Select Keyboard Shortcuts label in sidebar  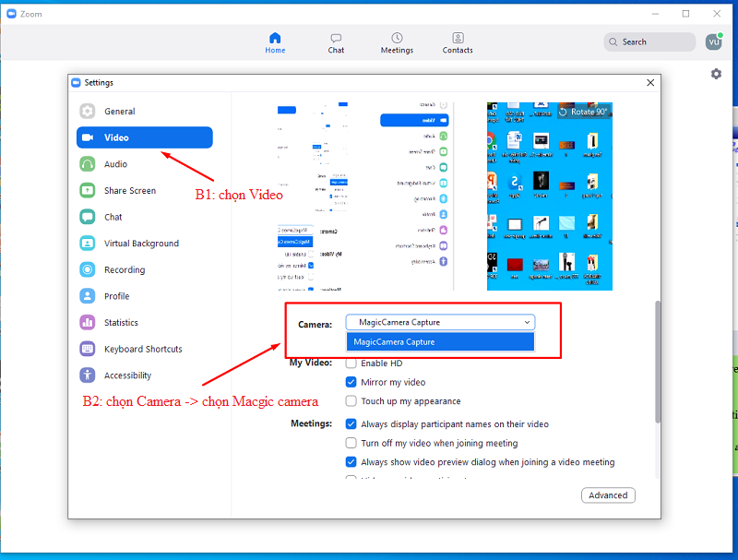143,349
